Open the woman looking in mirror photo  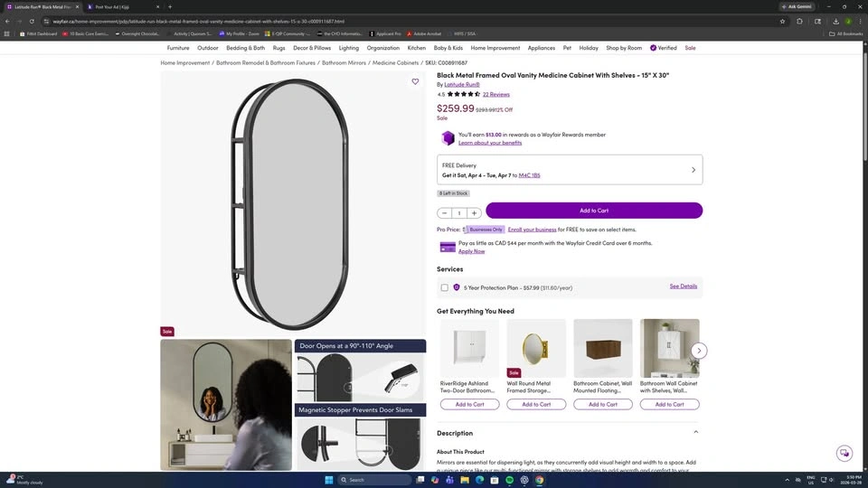[x=226, y=405]
